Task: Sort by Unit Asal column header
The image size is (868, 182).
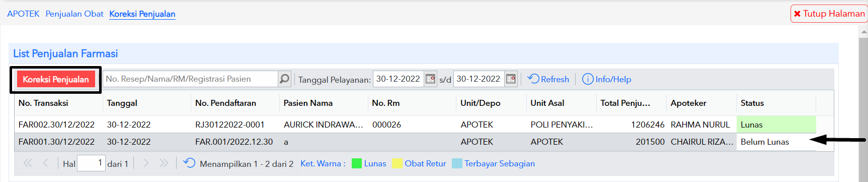Action: point(562,103)
